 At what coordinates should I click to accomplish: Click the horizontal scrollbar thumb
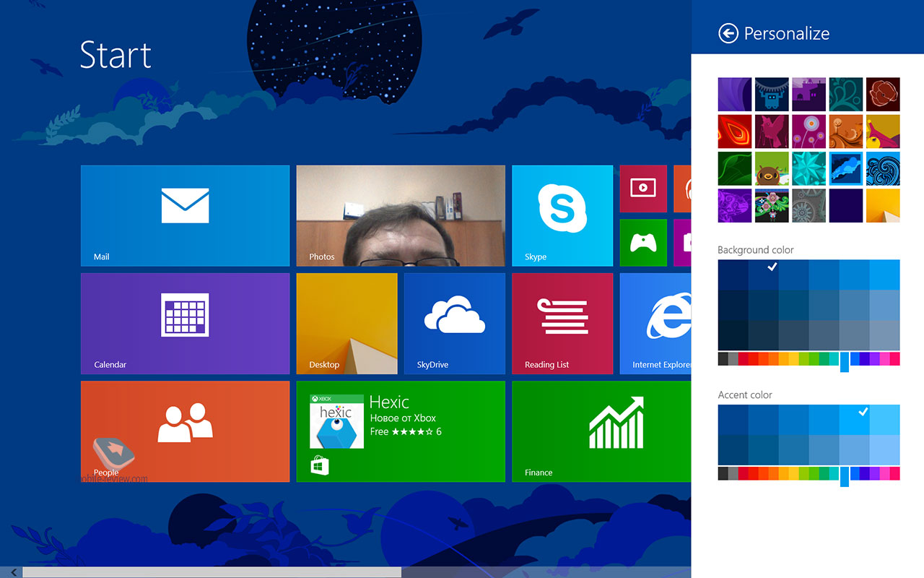[x=212, y=572]
